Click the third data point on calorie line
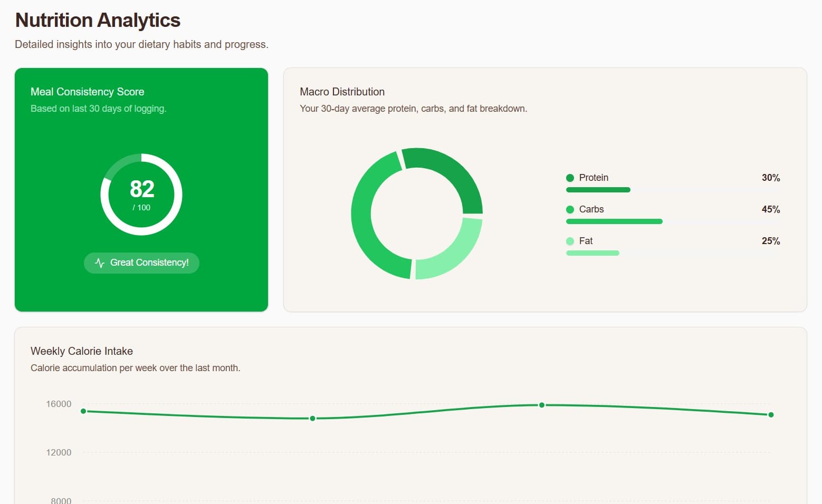This screenshot has width=822, height=504. [x=542, y=405]
